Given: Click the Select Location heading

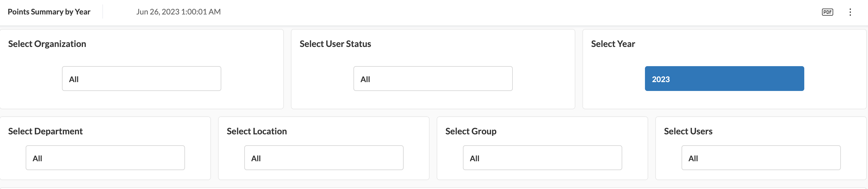Looking at the screenshot, I should [x=257, y=131].
